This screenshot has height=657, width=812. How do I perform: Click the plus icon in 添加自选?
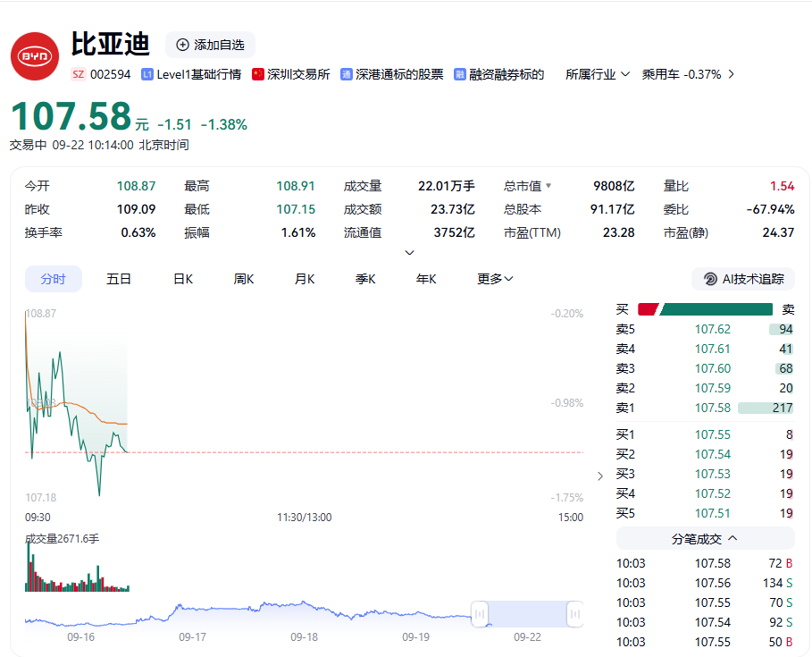pyautogui.click(x=182, y=45)
